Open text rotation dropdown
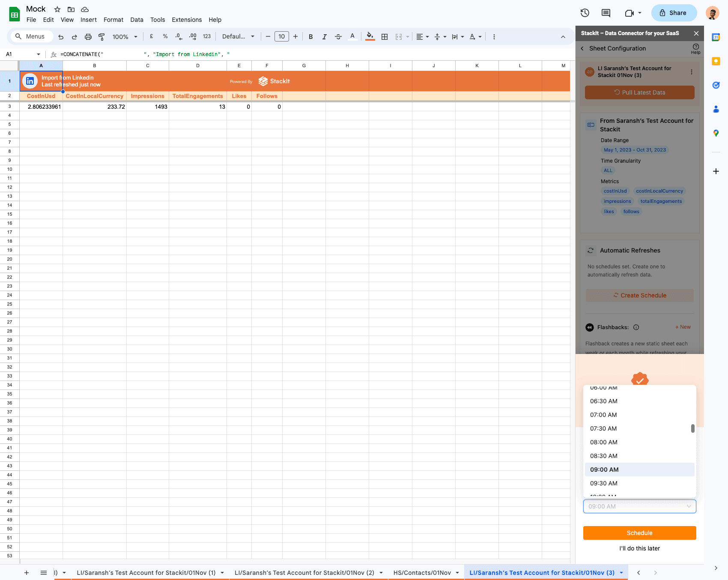Viewport: 728px width, 580px height. [475, 37]
